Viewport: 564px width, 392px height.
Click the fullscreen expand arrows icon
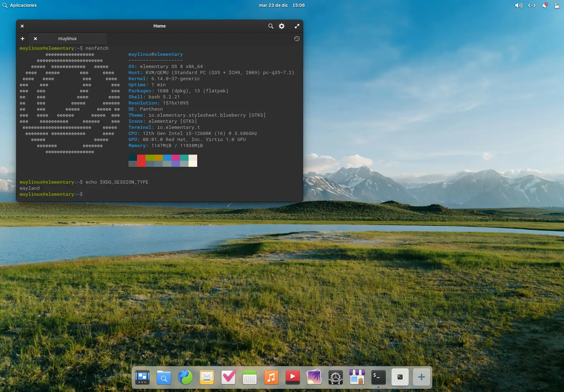[x=297, y=26]
